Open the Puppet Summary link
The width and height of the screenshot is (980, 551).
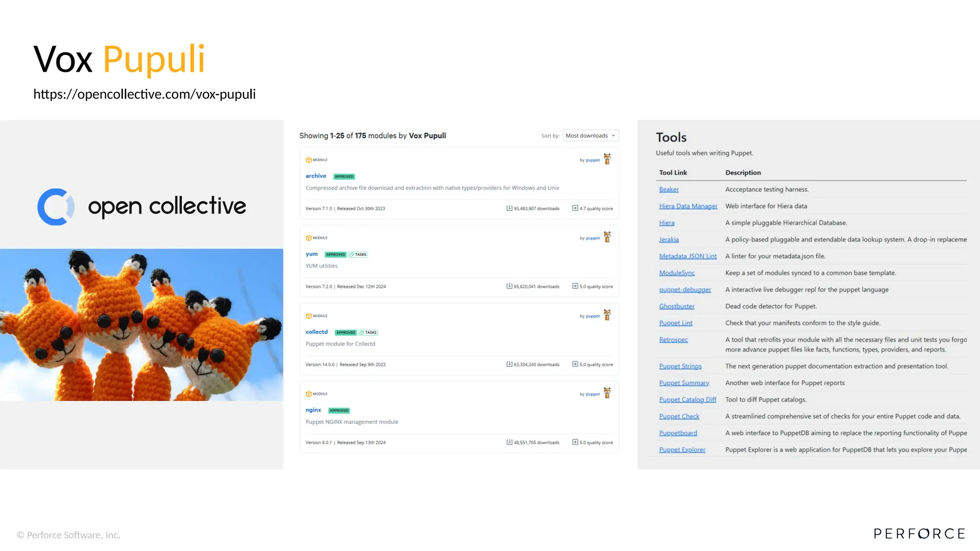pyautogui.click(x=684, y=383)
